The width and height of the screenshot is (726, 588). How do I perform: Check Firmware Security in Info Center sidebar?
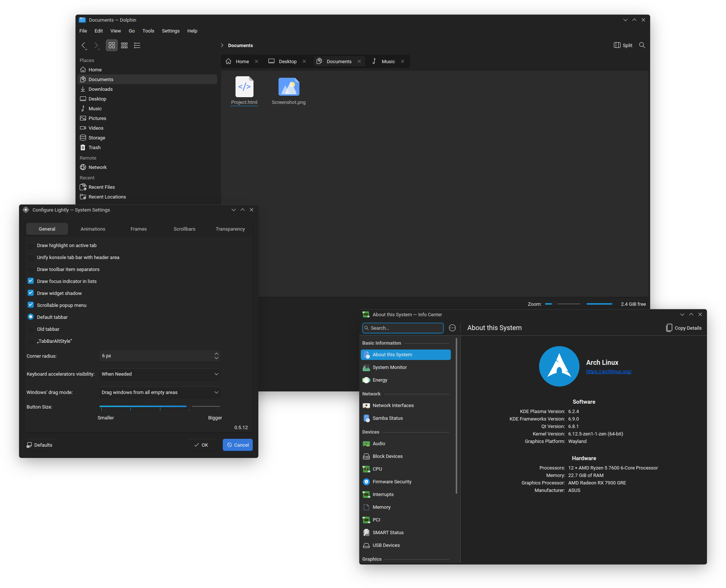click(392, 481)
